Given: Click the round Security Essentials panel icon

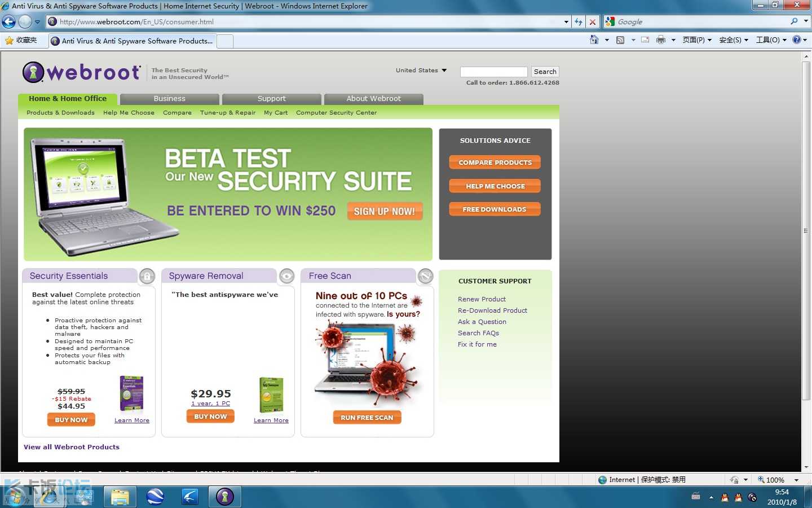Looking at the screenshot, I should point(147,276).
